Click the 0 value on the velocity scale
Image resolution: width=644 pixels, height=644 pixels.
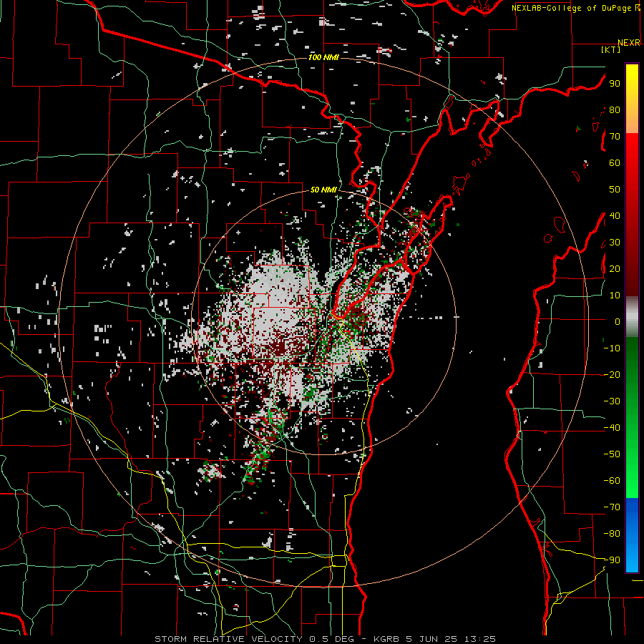pyautogui.click(x=618, y=322)
